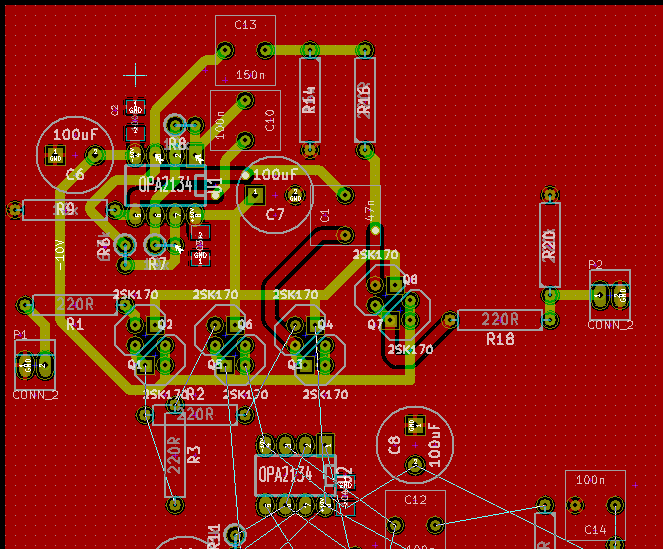The width and height of the screenshot is (663, 549).
Task: Click the cyan crosshair cursor marker
Action: 135,75
